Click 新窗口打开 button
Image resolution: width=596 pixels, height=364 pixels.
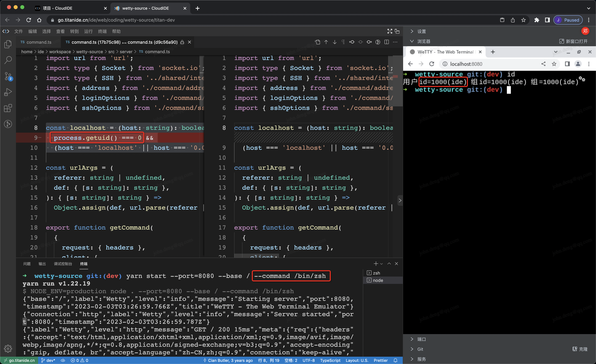574,41
